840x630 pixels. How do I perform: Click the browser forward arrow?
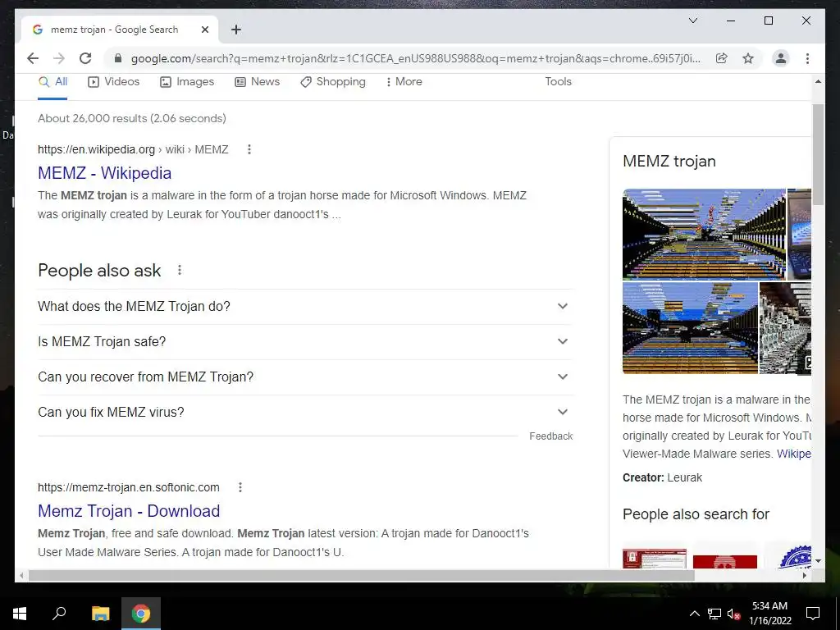point(59,58)
